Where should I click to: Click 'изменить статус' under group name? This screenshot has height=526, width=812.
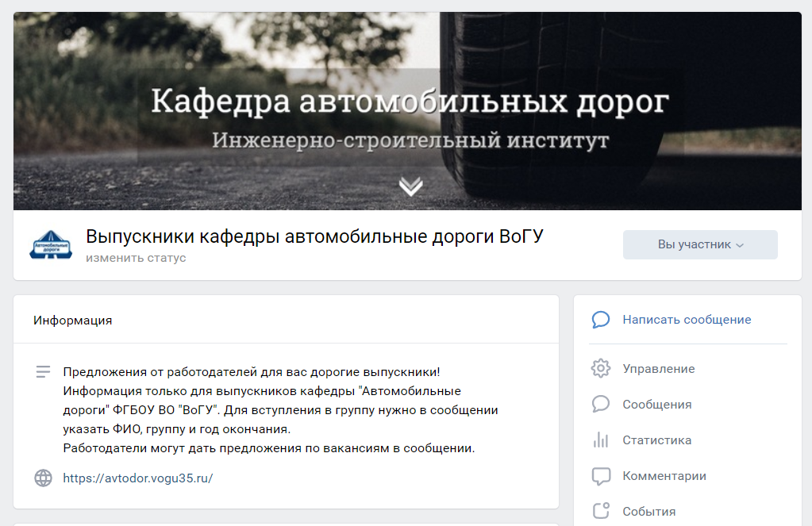pos(136,258)
